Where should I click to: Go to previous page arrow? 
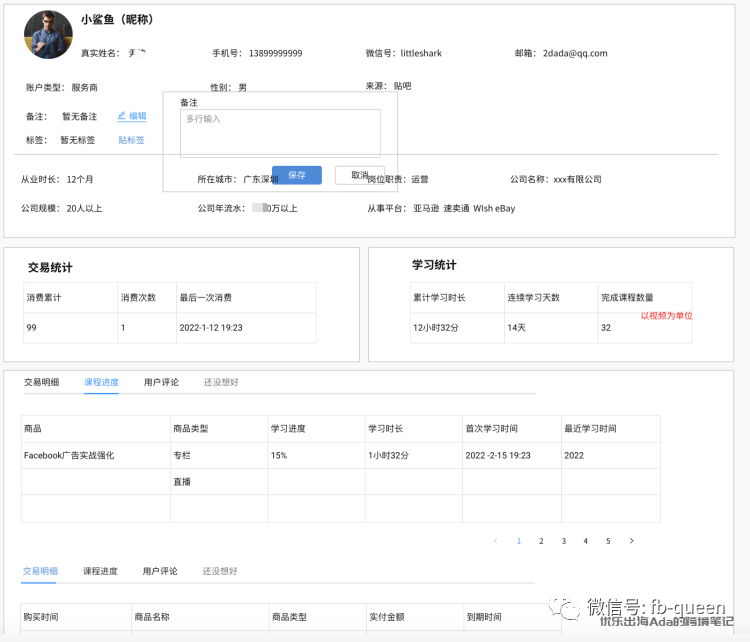click(496, 541)
